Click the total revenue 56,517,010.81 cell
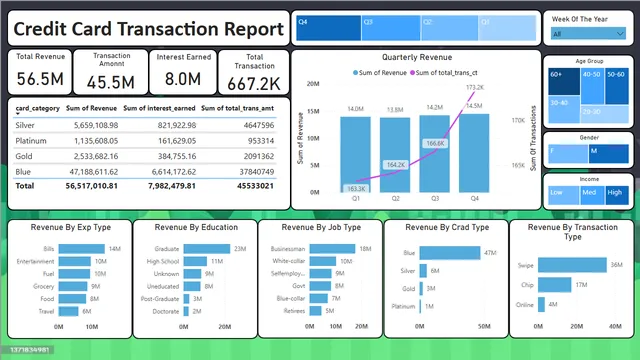This screenshot has width=640, height=360. click(91, 186)
